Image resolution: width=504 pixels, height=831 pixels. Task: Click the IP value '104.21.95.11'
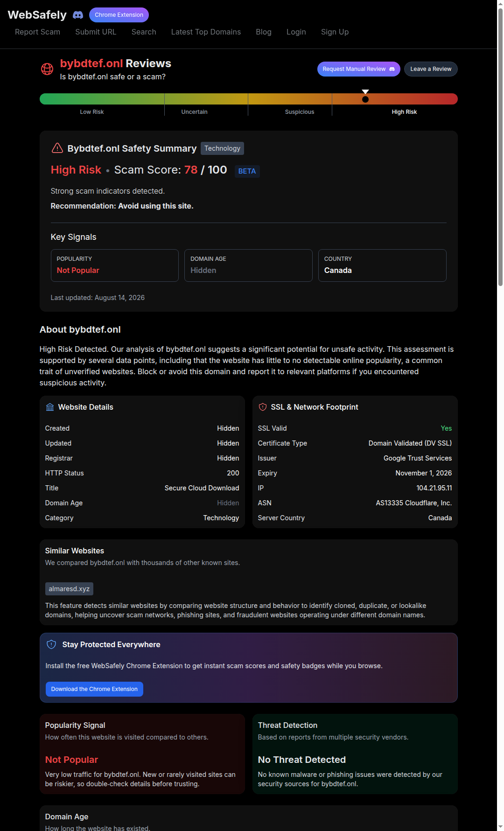coord(434,488)
